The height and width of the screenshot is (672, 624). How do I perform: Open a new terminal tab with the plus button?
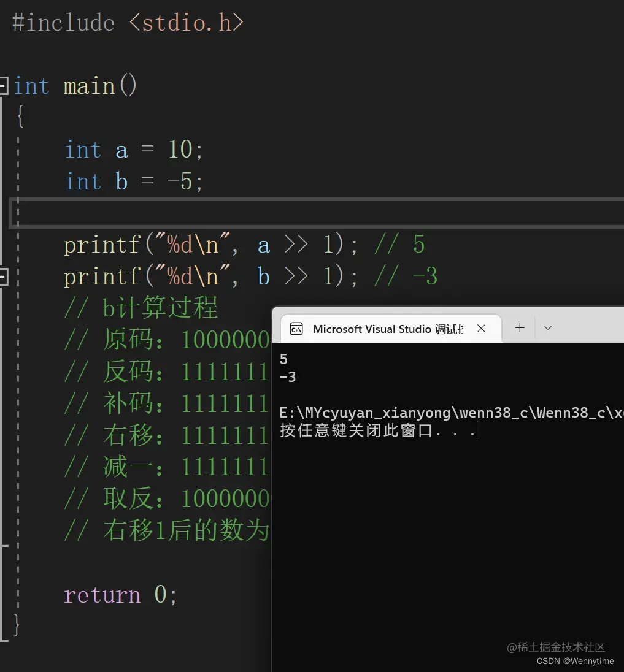[x=520, y=328]
